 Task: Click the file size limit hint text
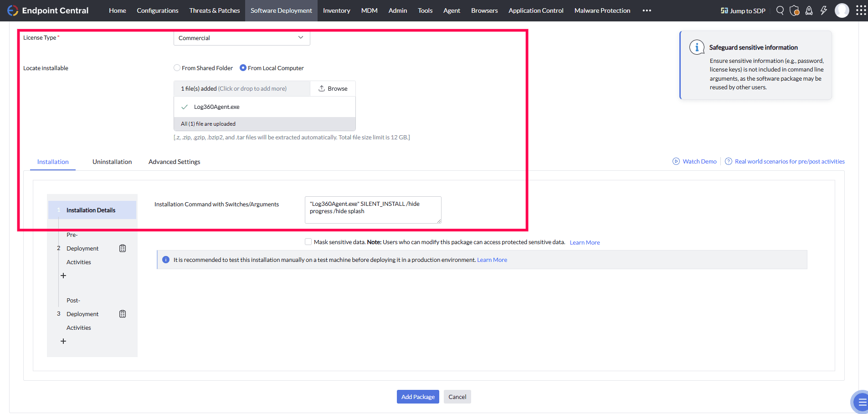(292, 137)
